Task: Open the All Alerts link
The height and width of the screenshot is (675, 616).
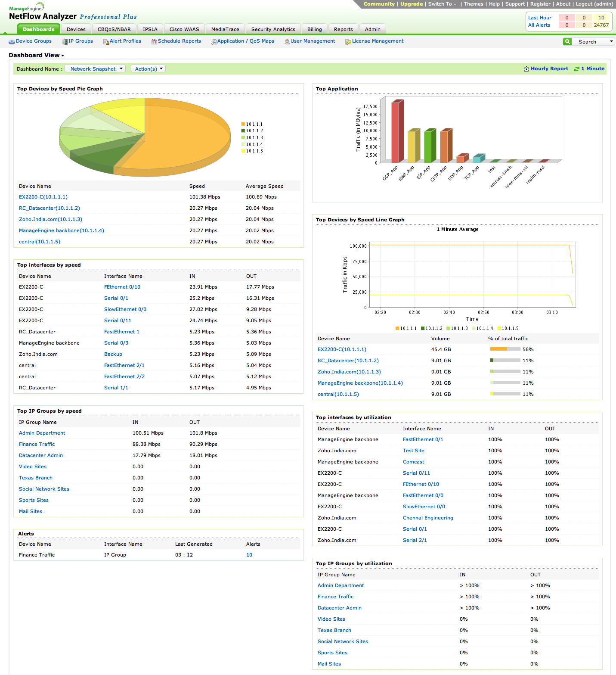Action: tap(539, 25)
